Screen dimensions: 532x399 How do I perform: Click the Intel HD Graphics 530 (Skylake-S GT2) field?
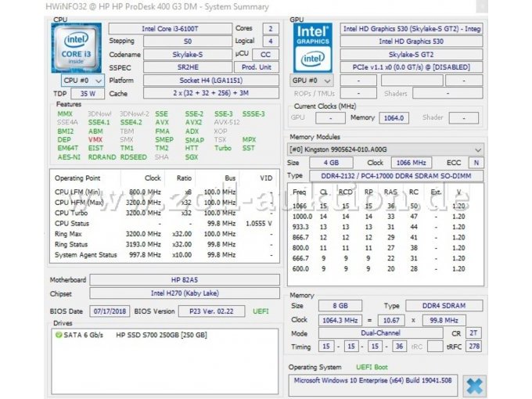tap(412, 29)
